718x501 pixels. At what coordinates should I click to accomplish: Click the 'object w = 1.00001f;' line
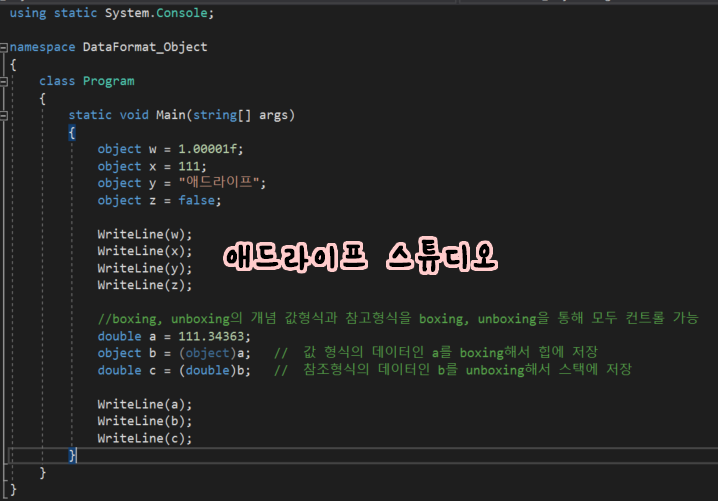170,149
